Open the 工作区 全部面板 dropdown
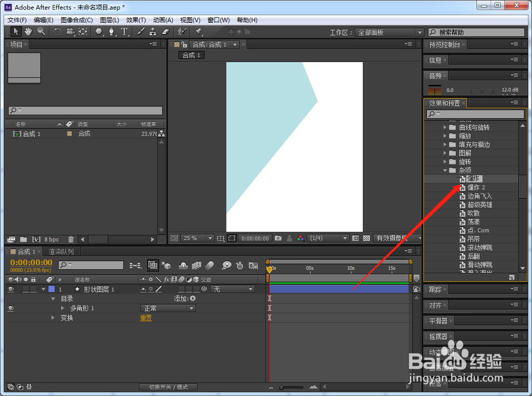The height and width of the screenshot is (396, 532). pos(389,32)
